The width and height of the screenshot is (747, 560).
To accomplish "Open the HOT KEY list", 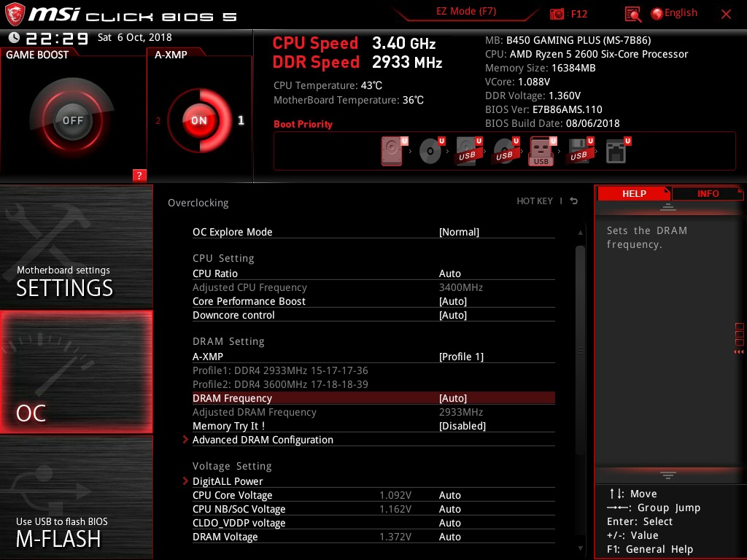I will pos(535,201).
